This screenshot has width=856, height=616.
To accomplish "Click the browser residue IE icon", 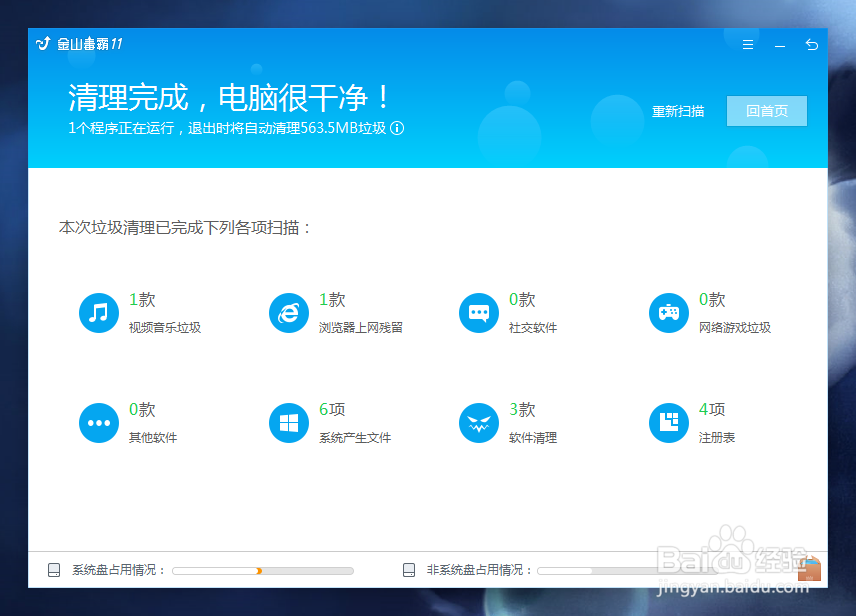I will (289, 313).
